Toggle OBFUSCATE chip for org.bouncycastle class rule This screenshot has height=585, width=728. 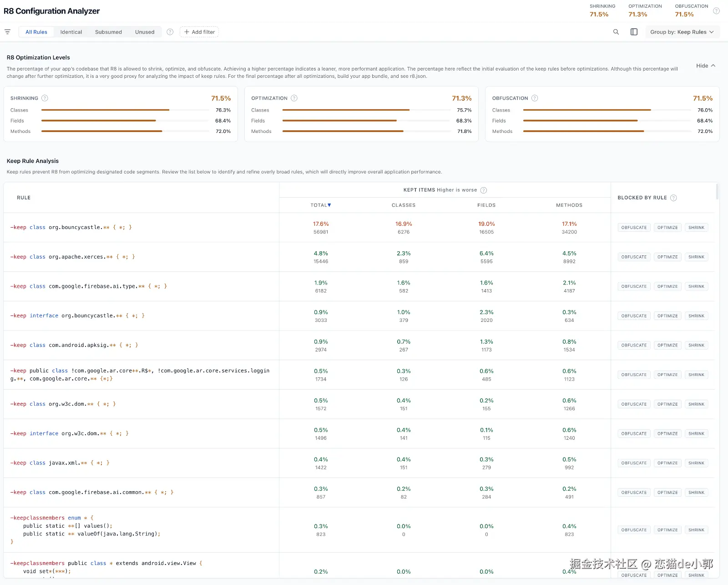(634, 228)
